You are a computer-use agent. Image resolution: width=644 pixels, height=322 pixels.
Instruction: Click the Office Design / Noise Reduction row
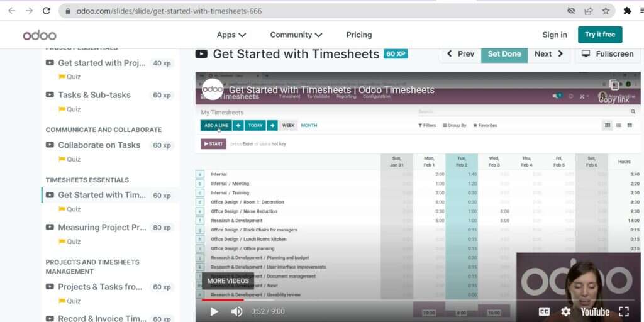[x=417, y=211]
